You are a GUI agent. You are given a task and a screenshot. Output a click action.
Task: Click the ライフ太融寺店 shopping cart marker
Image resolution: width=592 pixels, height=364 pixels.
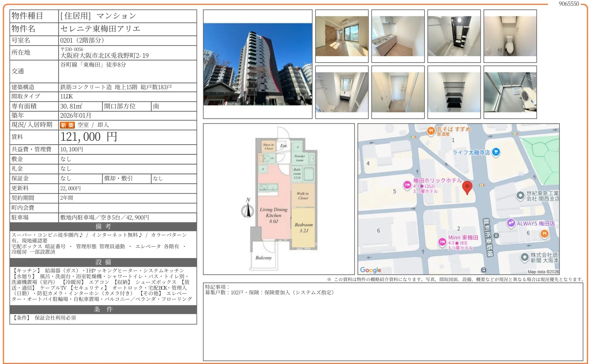point(496,152)
